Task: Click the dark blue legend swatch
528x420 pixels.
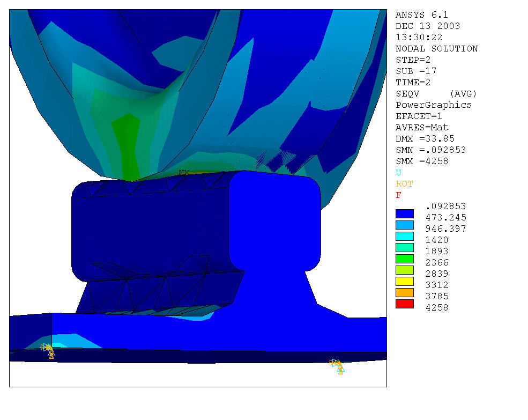Action: 404,213
